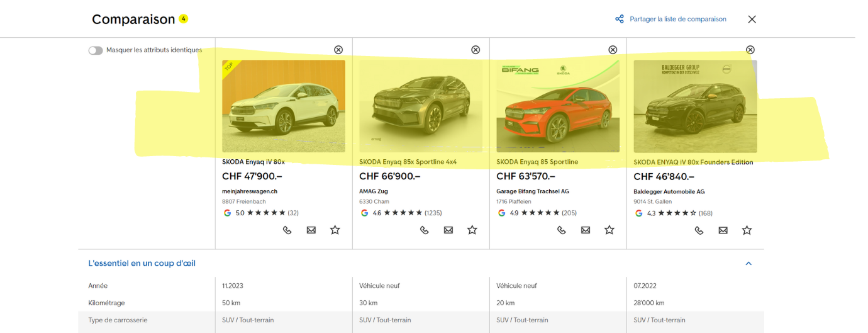Click the Kilométrage row label
This screenshot has width=868, height=333.
click(106, 303)
